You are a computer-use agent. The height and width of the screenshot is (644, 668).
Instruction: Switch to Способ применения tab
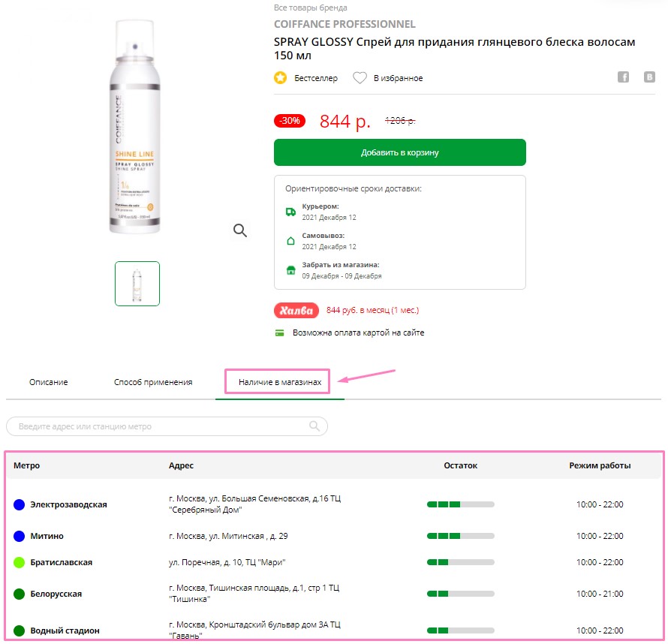[x=153, y=382]
